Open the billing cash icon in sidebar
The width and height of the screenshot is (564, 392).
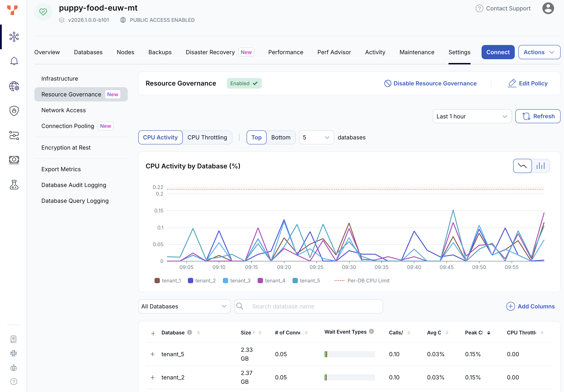14,160
